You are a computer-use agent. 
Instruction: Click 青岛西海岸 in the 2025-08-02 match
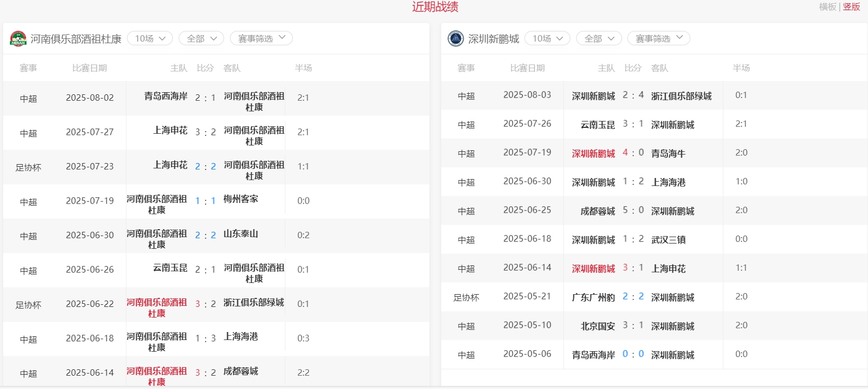click(x=165, y=96)
